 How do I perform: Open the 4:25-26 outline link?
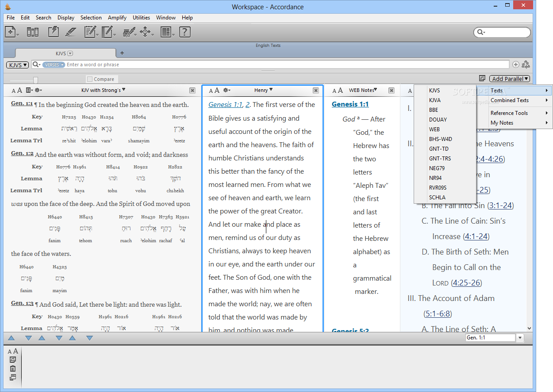(x=466, y=283)
